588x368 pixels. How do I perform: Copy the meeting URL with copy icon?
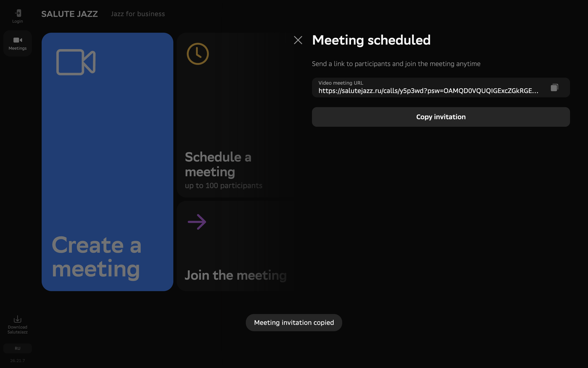[554, 87]
